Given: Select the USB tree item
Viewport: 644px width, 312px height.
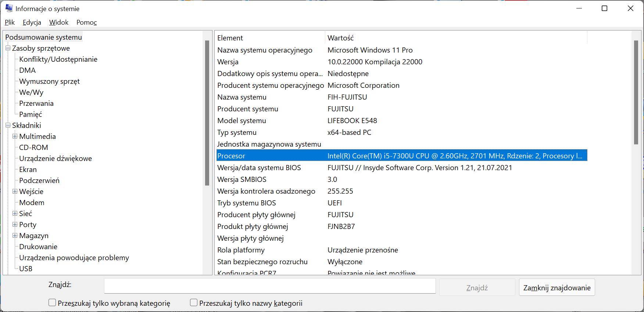Looking at the screenshot, I should coord(26,269).
